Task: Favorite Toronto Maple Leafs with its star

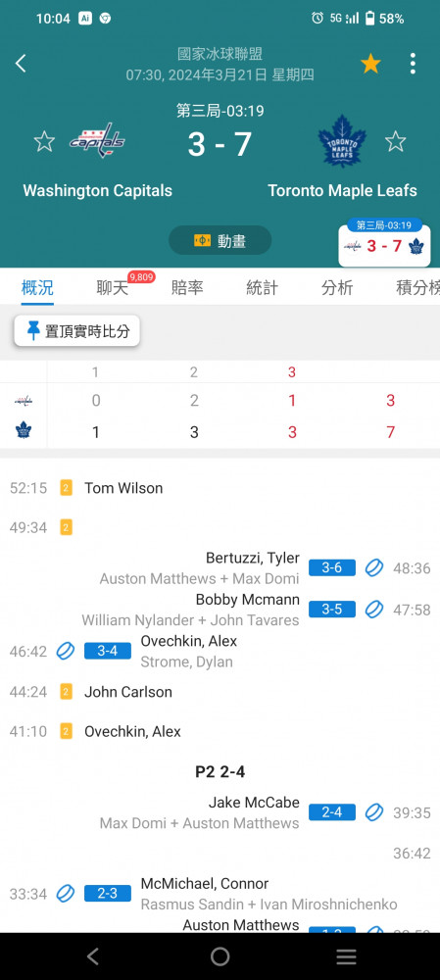Action: [x=396, y=141]
